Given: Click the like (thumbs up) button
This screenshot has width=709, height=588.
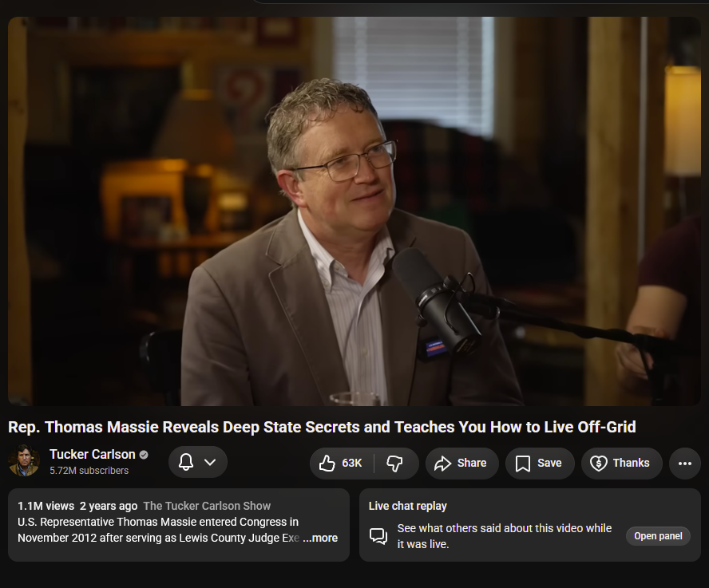Looking at the screenshot, I should pos(342,464).
